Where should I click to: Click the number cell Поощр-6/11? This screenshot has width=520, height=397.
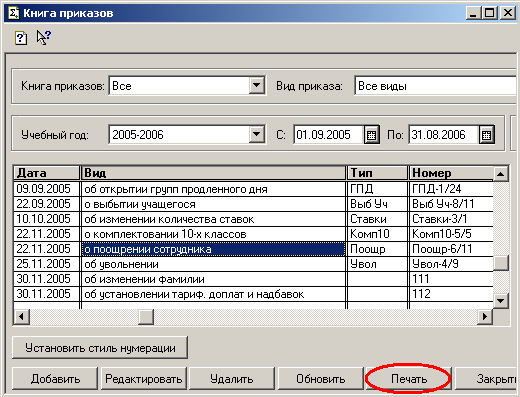451,249
